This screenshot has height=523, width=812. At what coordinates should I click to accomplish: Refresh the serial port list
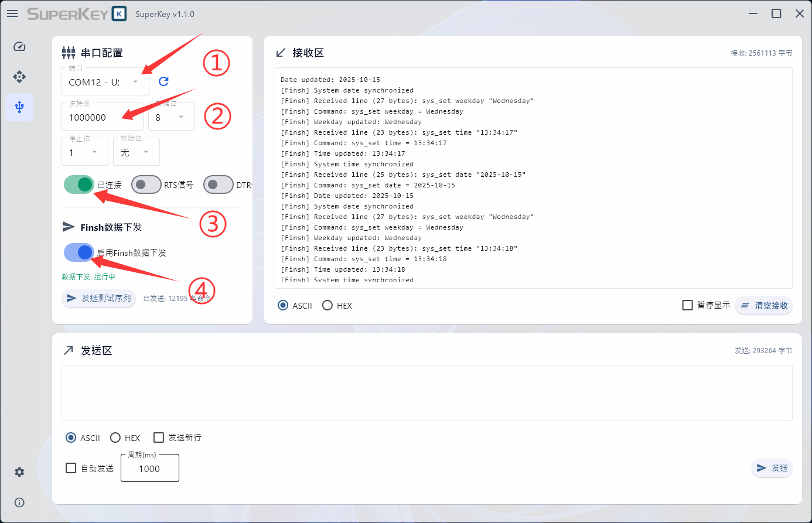(163, 81)
